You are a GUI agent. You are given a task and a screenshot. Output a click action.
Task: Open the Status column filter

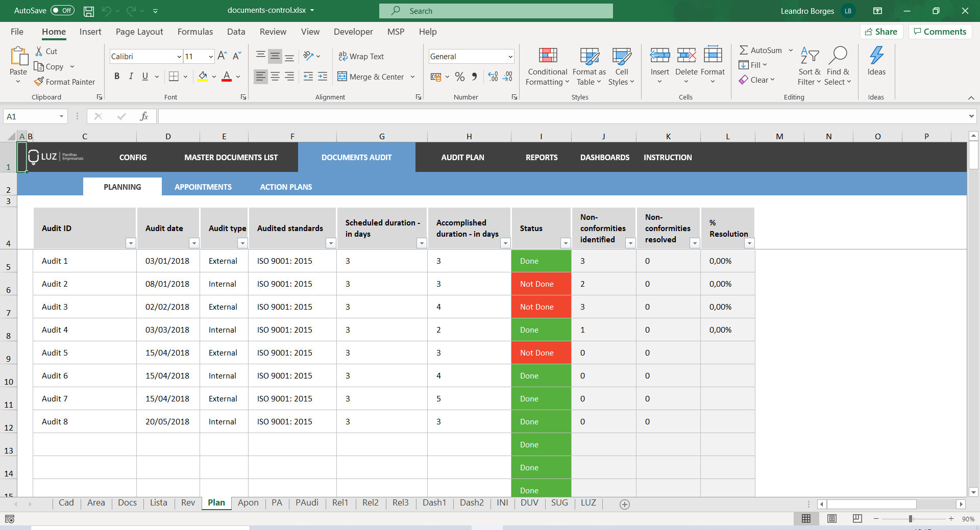(566, 243)
